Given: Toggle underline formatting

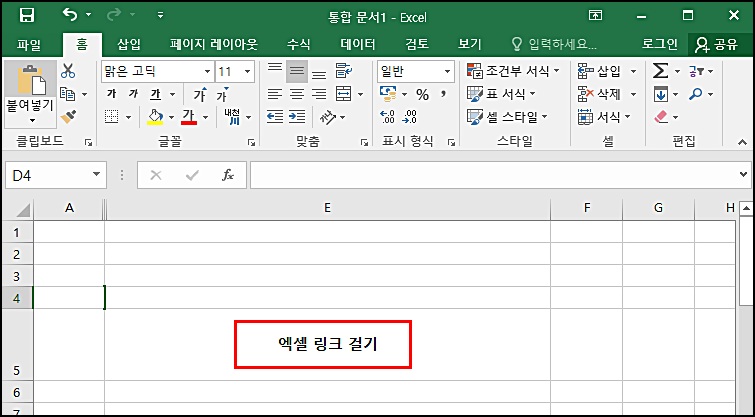Looking at the screenshot, I should pyautogui.click(x=156, y=94).
